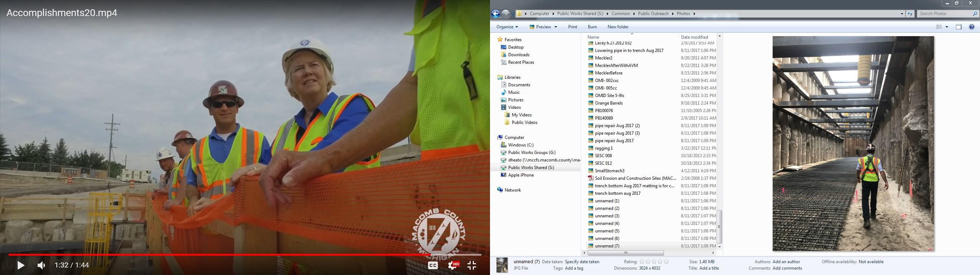
Task: Change the view with the views icon
Action: (939, 27)
